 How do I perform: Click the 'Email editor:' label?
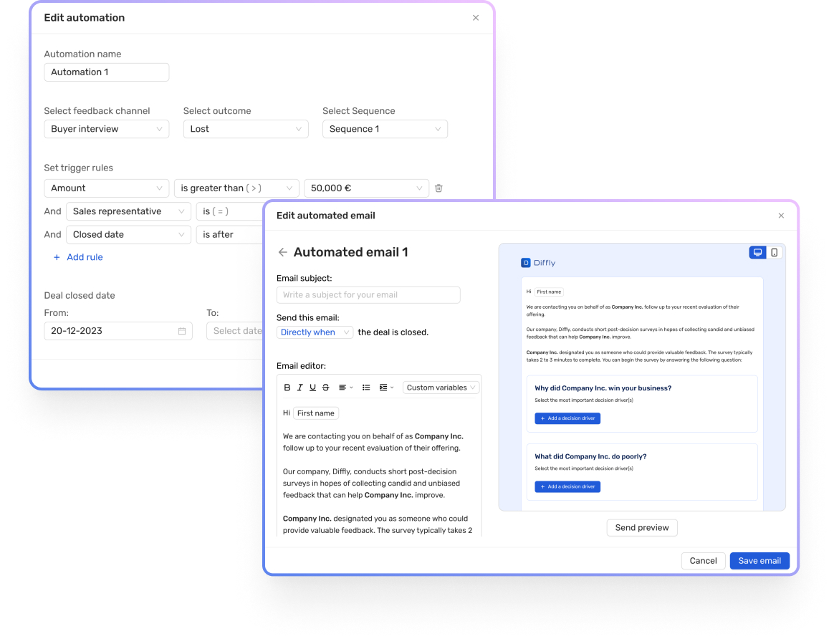(301, 366)
